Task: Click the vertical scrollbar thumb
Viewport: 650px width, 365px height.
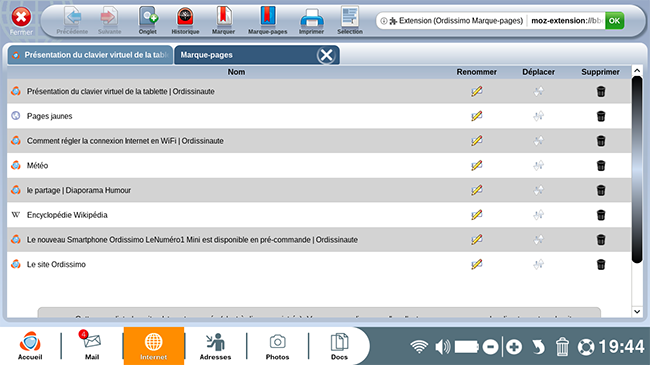Action: [x=637, y=169]
